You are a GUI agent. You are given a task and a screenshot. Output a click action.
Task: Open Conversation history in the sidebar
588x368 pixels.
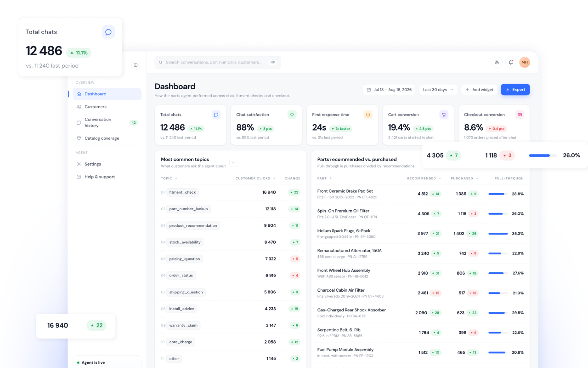(107, 122)
